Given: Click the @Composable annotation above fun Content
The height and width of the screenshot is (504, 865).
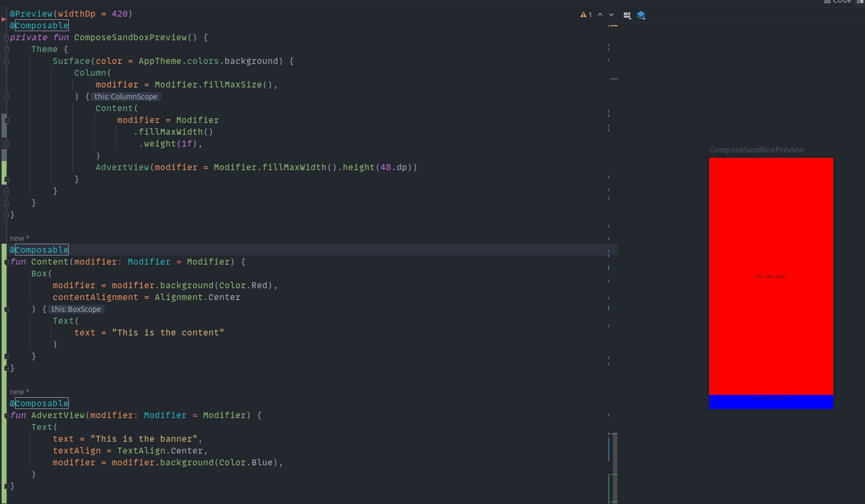Looking at the screenshot, I should [39, 250].
